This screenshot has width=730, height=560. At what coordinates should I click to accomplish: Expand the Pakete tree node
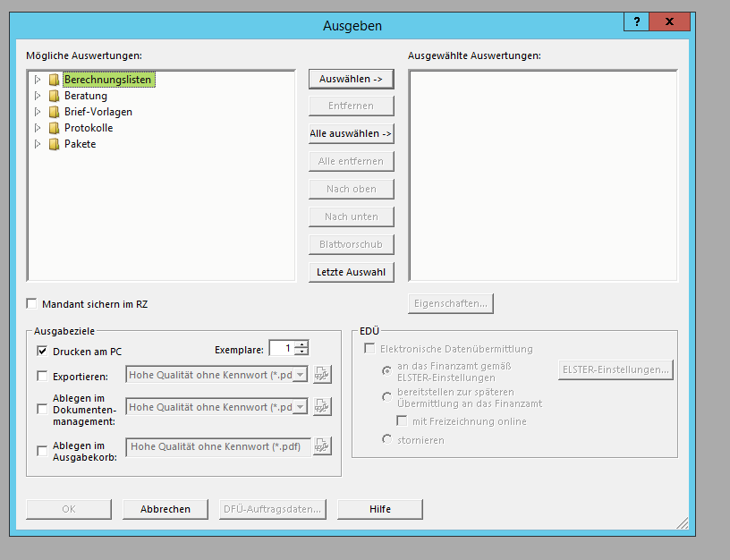click(x=38, y=144)
